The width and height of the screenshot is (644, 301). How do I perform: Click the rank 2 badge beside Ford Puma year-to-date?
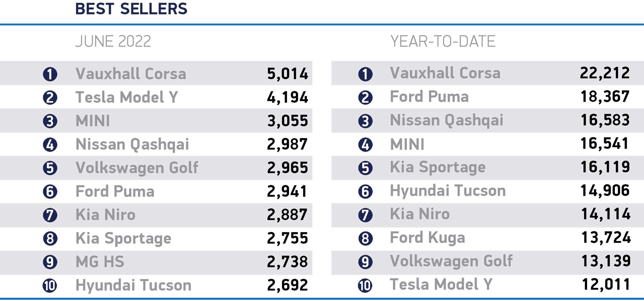[x=365, y=98]
